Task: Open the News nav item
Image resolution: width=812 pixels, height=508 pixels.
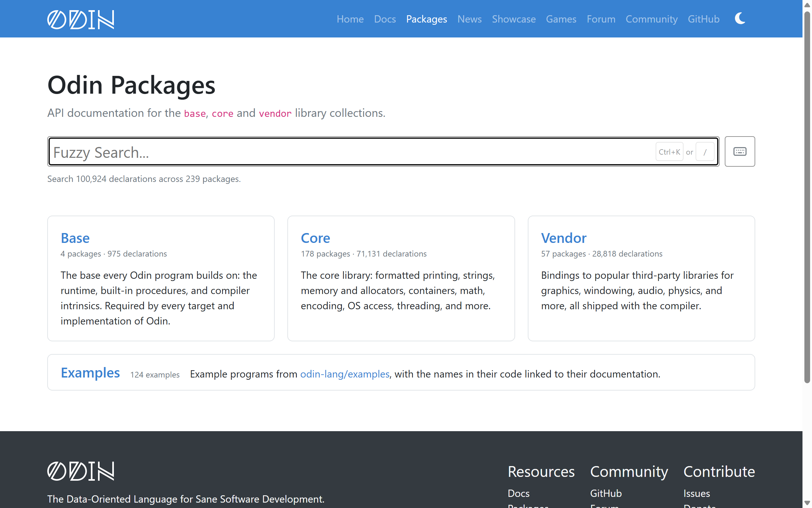Action: tap(469, 19)
